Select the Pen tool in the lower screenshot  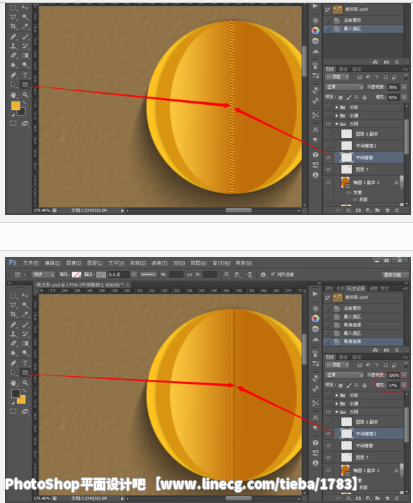pos(13,363)
